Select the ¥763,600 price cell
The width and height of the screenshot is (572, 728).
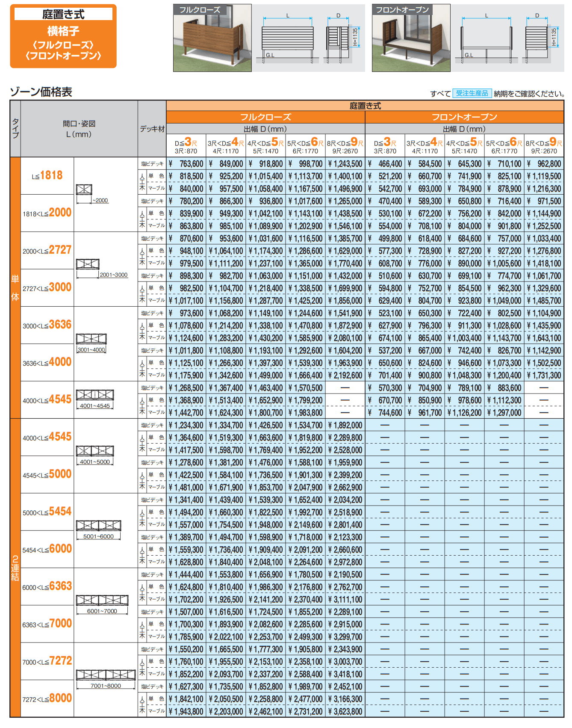(x=186, y=164)
